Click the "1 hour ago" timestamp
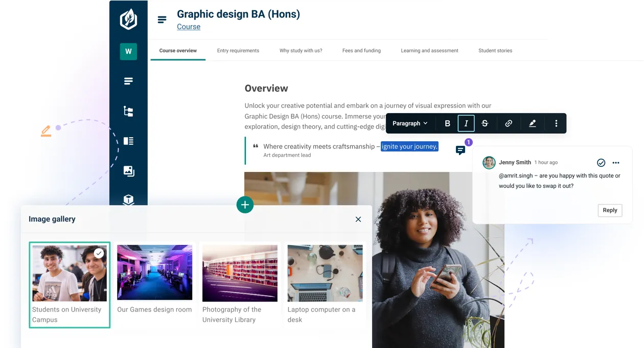644x348 pixels. 546,162
